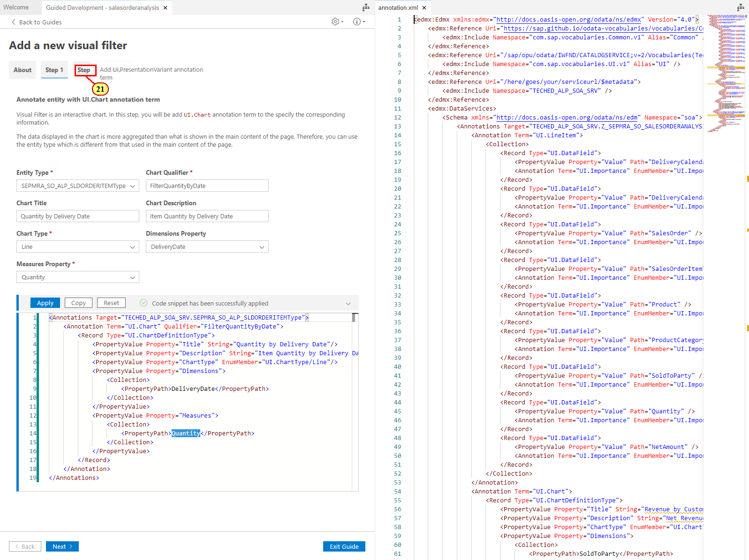Open the info icon menu in the guide header
Viewport: 749px width, 560px height.
tap(359, 22)
